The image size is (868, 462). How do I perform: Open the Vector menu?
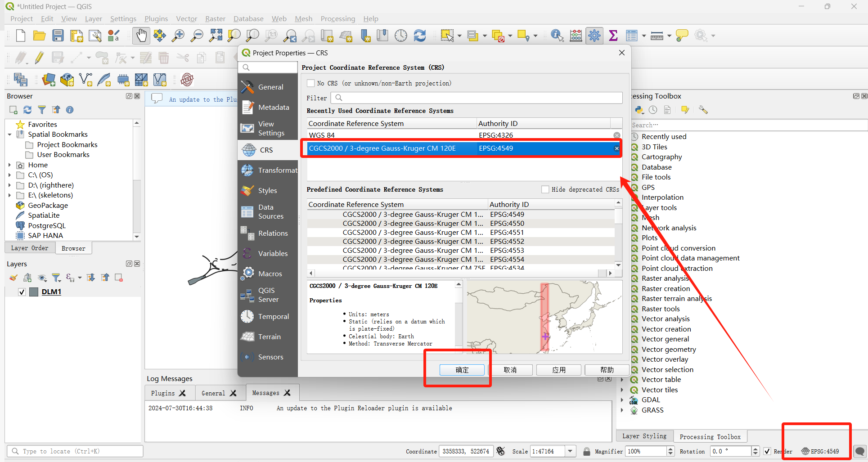pos(186,18)
